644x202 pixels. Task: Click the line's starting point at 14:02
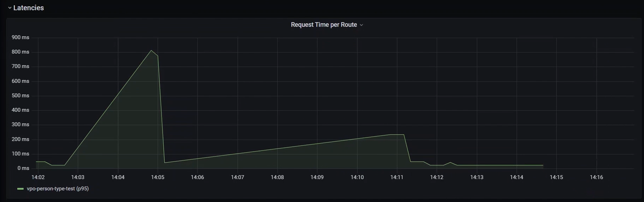click(x=36, y=161)
